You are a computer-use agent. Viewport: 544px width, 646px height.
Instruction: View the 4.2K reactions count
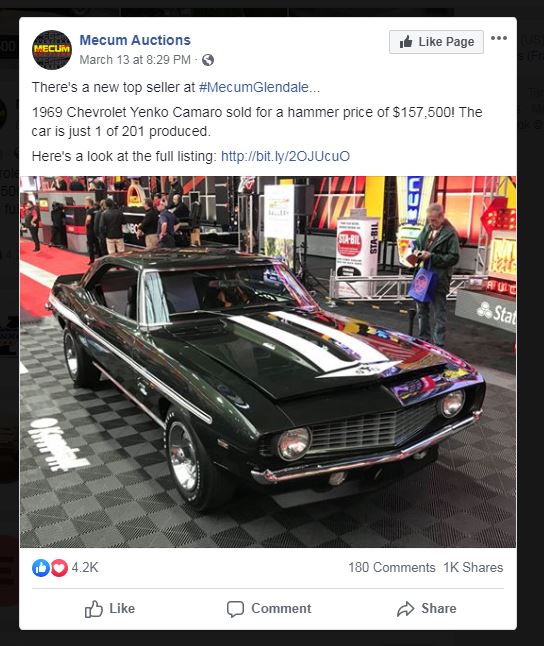coord(85,567)
